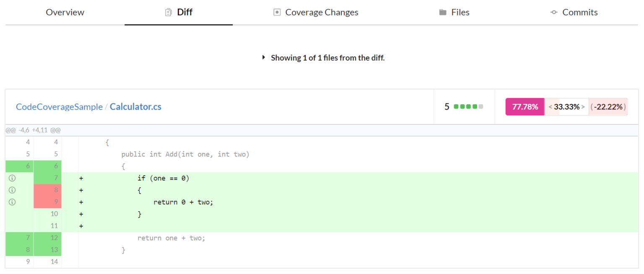Open the Overview tab
The height and width of the screenshot is (274, 644).
65,13
